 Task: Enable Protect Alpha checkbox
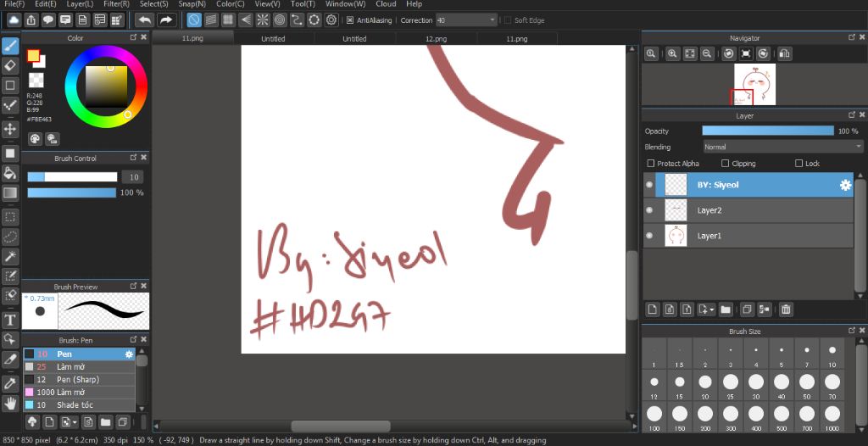651,164
